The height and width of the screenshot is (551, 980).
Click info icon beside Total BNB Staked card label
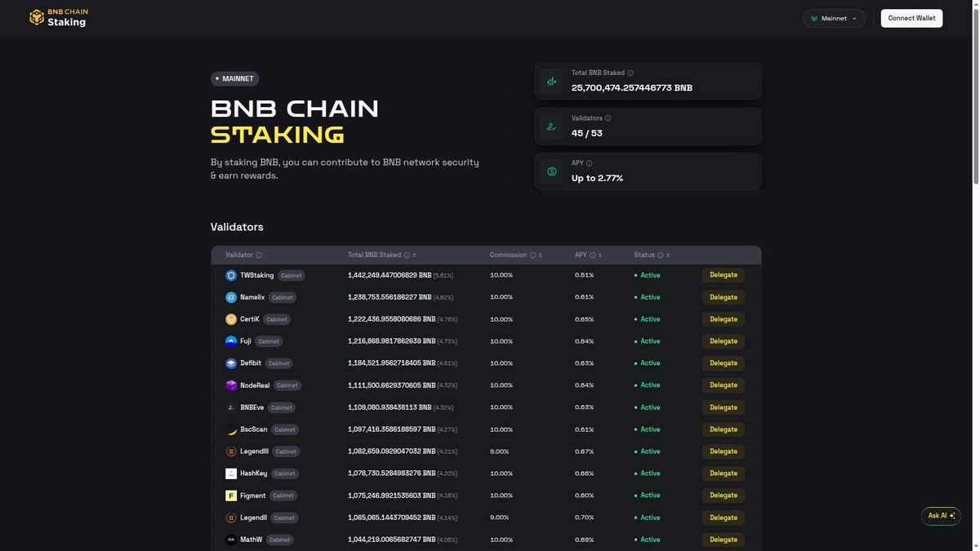pos(630,73)
